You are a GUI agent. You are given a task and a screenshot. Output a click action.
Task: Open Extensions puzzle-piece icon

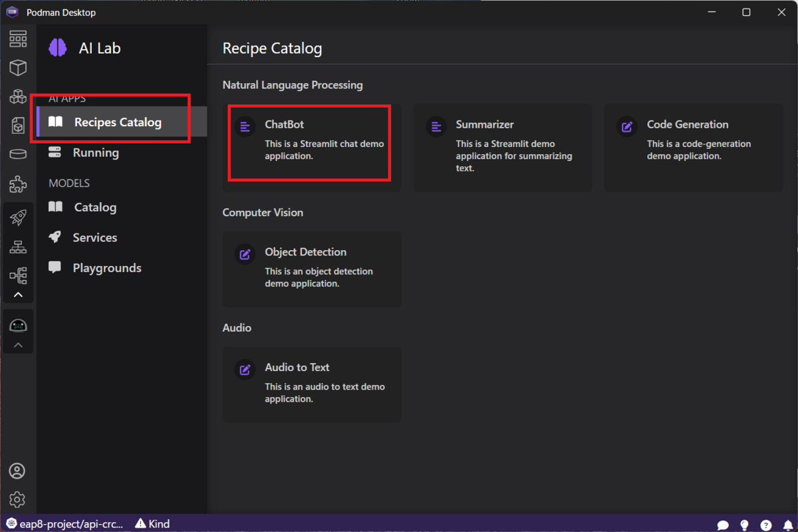pyautogui.click(x=18, y=184)
